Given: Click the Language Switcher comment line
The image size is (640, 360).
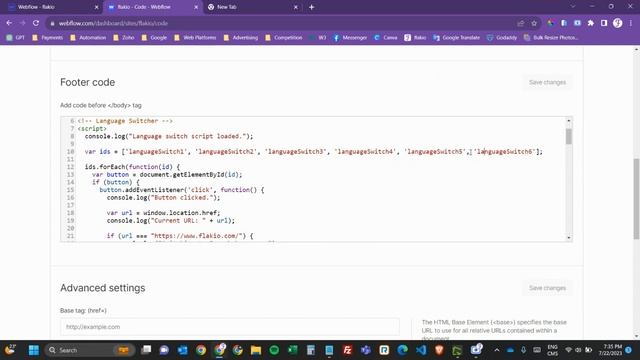Looking at the screenshot, I should tap(125, 121).
